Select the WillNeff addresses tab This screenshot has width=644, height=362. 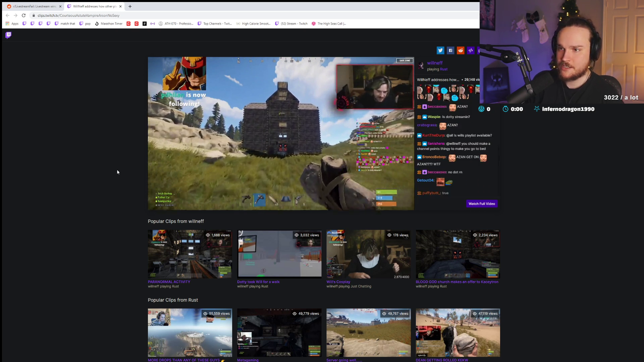click(95, 6)
